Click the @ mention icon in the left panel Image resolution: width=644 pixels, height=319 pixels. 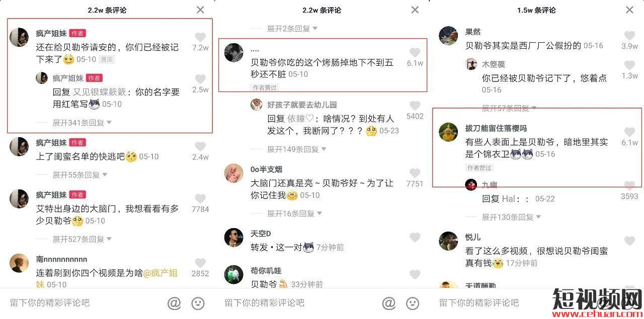coord(174,303)
